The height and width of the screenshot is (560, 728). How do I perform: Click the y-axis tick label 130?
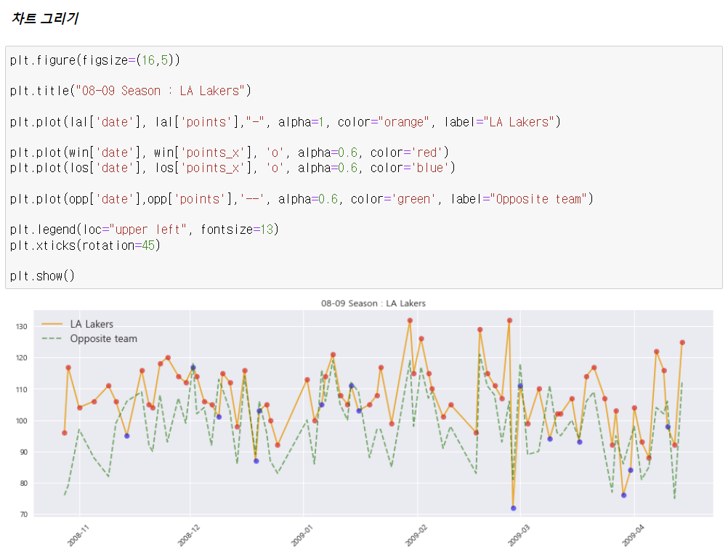click(x=21, y=327)
